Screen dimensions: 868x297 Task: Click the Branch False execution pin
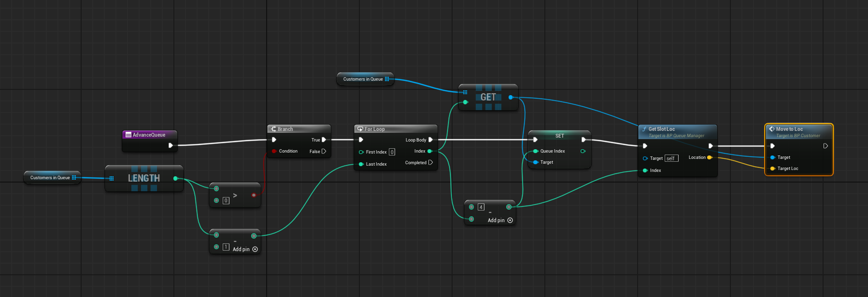(324, 151)
